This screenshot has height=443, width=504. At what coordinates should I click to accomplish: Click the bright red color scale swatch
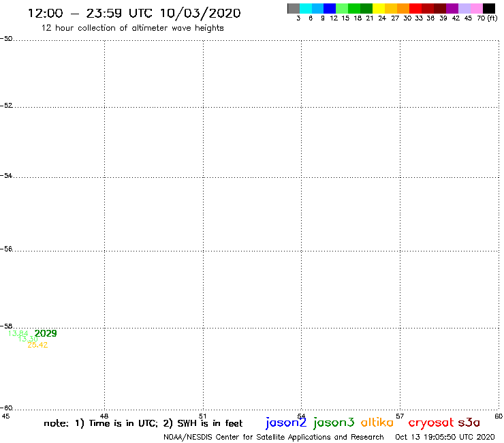click(415, 8)
